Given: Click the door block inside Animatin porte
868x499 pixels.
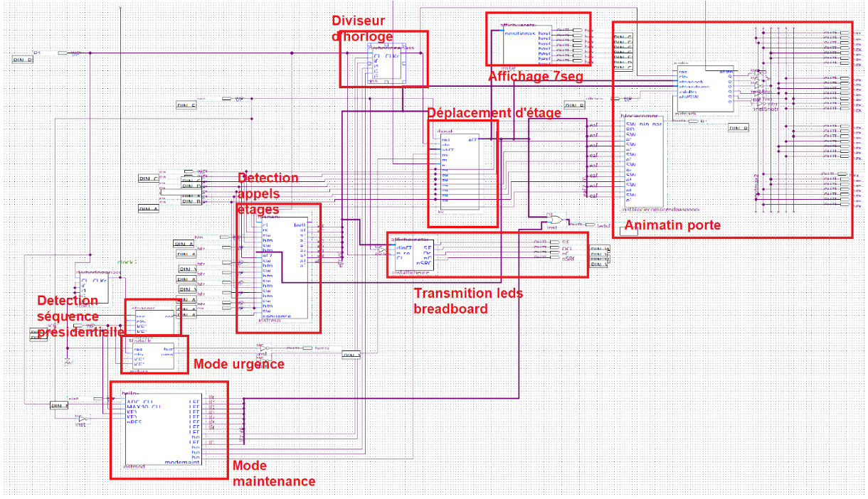Looking at the screenshot, I should 704,89.
